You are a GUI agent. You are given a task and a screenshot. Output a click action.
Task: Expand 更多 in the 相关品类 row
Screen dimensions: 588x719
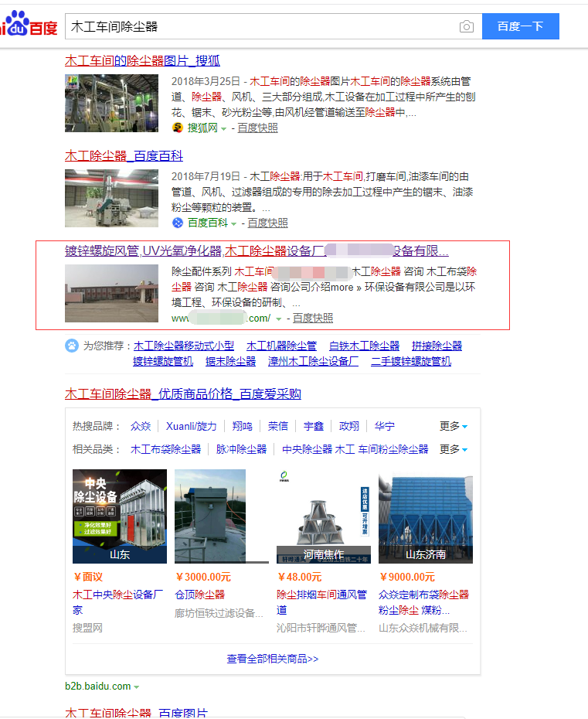[x=454, y=449]
